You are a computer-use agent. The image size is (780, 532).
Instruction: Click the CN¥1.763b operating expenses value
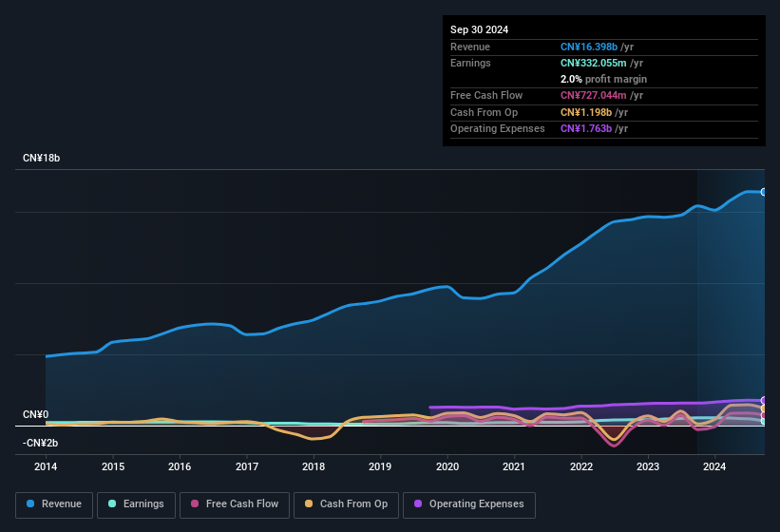click(x=586, y=128)
